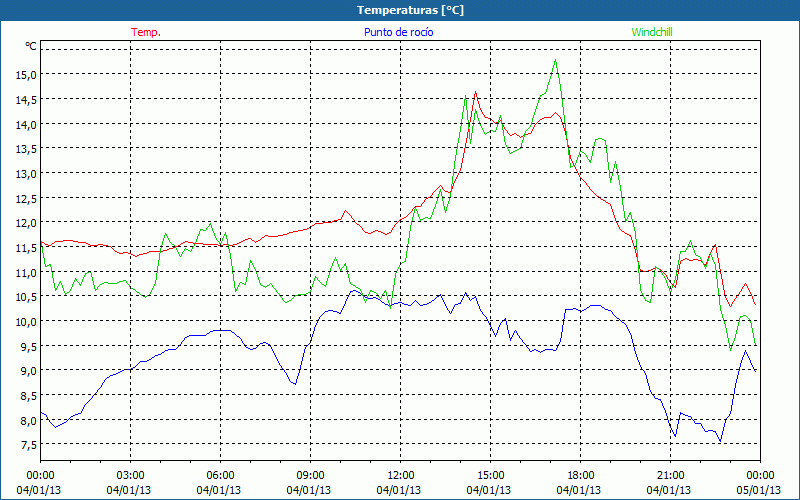Click the 11,0 y-axis value

pos(27,272)
